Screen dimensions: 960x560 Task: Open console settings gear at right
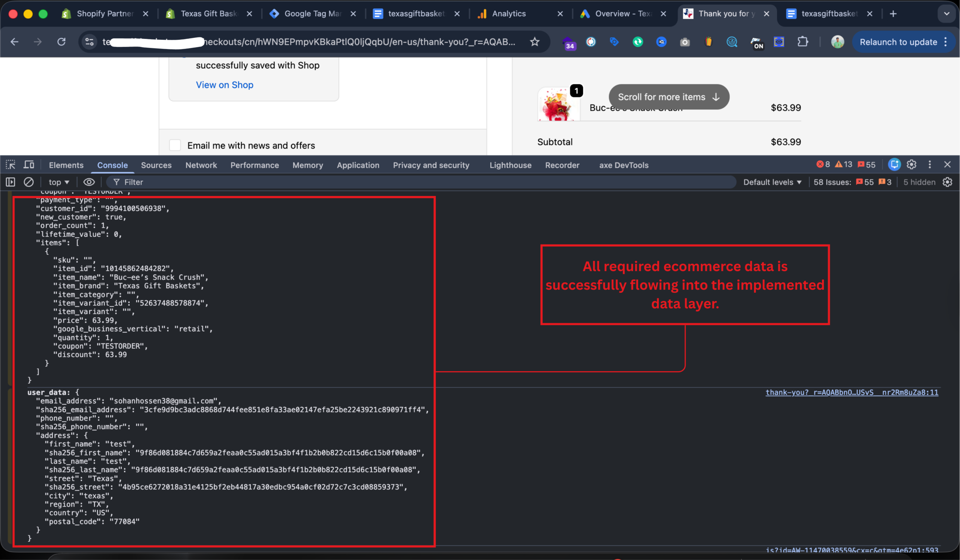pos(947,182)
